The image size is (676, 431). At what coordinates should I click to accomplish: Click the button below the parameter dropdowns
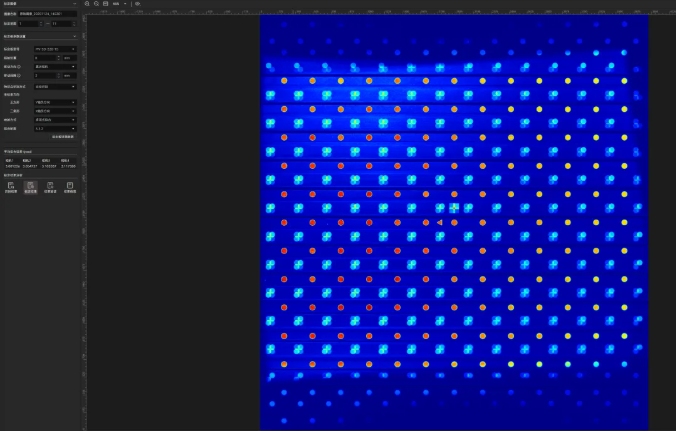tap(62, 137)
